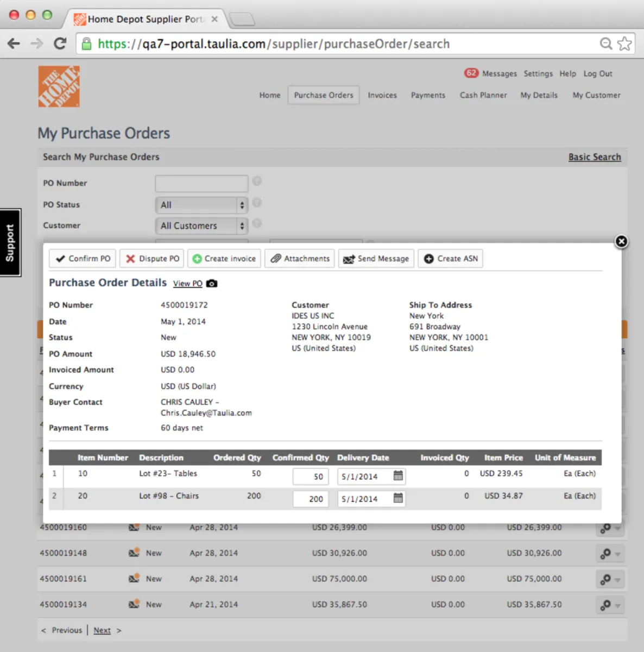The width and height of the screenshot is (644, 652).
Task: Click the browser forward arrow
Action: click(36, 43)
